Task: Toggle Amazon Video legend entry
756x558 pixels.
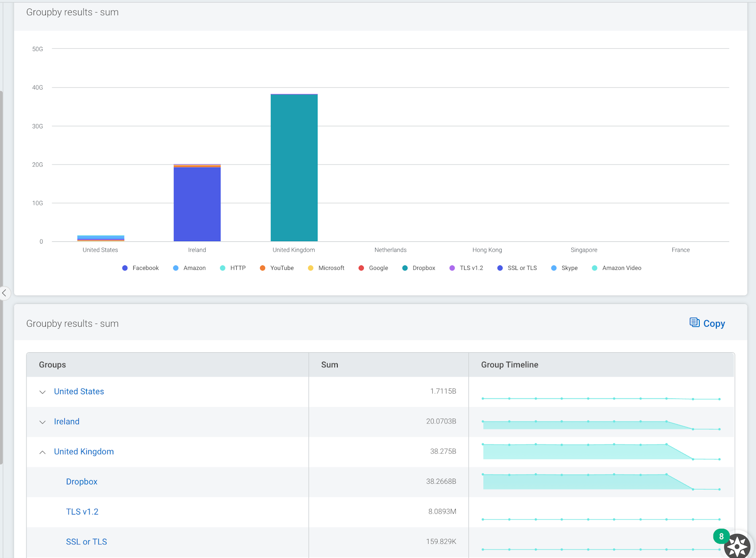Action: [617, 268]
